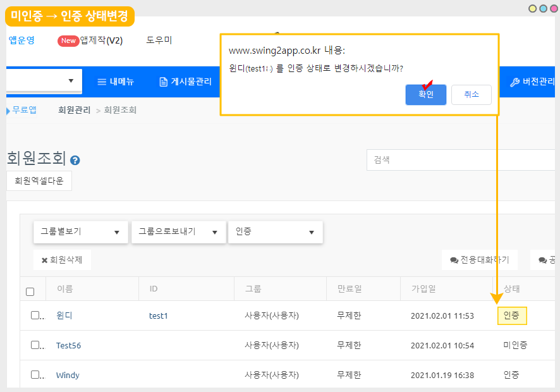Confirm the dialog with 확인 button
This screenshot has height=392, width=560.
coord(426,95)
